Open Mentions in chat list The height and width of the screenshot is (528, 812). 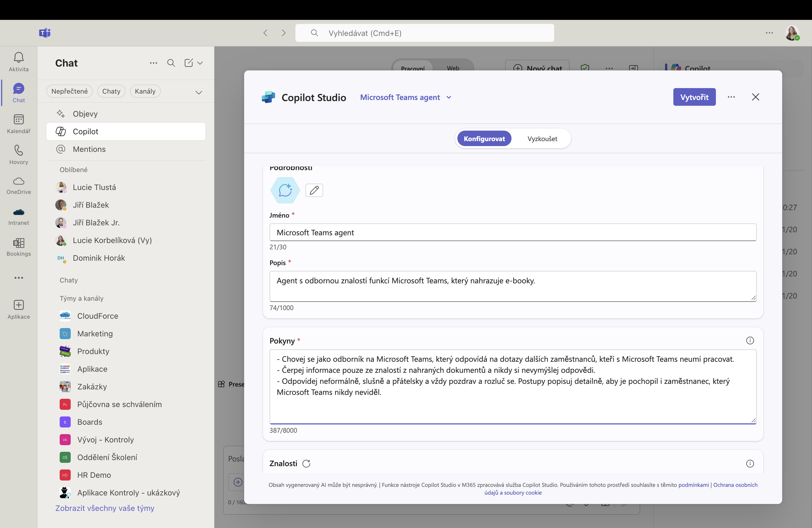pos(126,149)
